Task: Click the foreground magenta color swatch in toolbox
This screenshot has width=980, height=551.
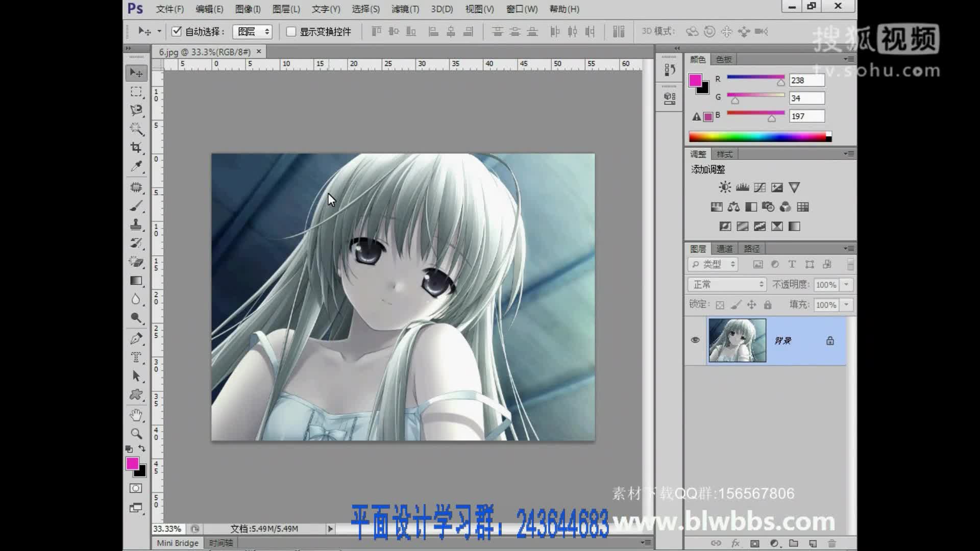Action: (132, 463)
